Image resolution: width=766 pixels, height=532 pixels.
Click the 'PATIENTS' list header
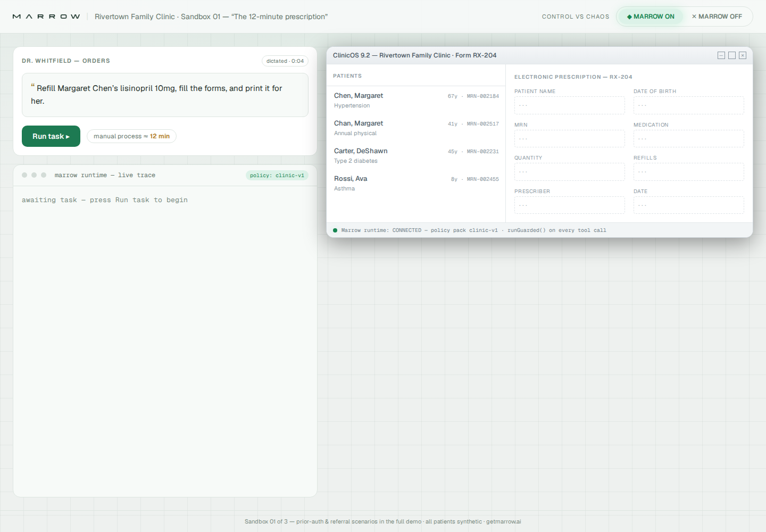(x=347, y=76)
